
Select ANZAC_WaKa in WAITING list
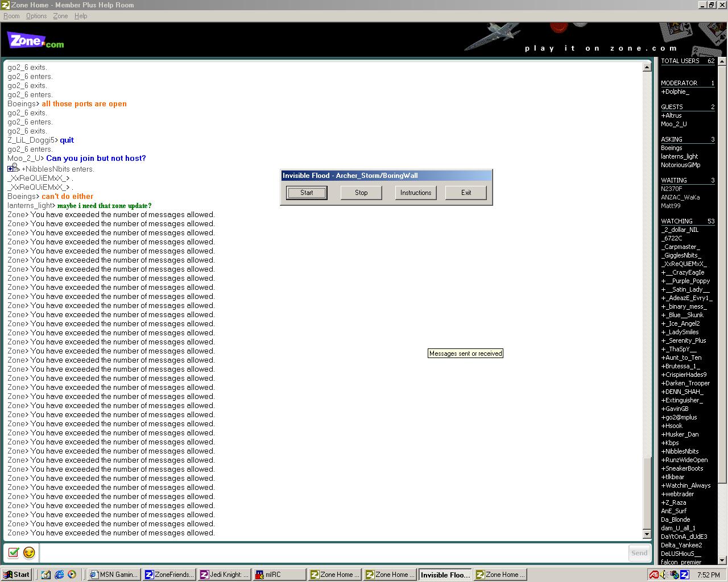680,197
